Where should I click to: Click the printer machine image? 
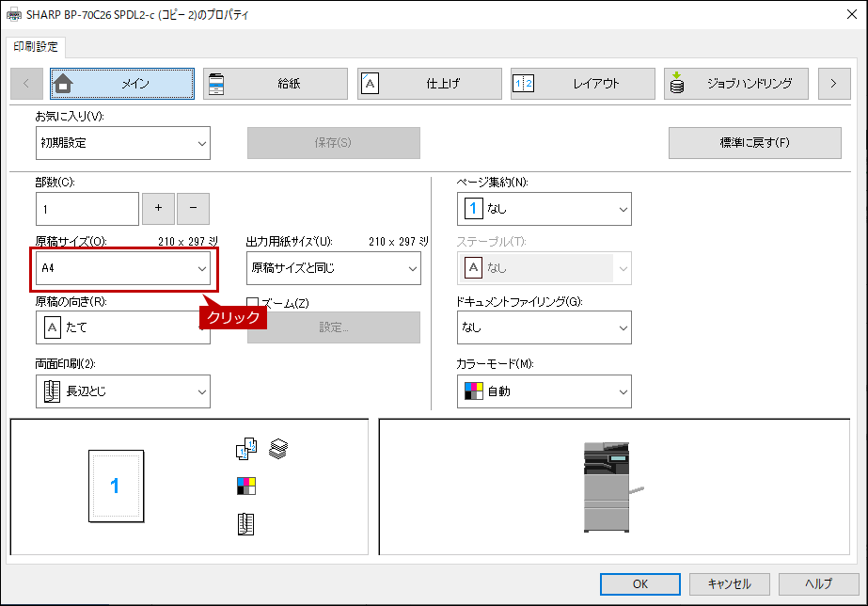click(x=613, y=486)
